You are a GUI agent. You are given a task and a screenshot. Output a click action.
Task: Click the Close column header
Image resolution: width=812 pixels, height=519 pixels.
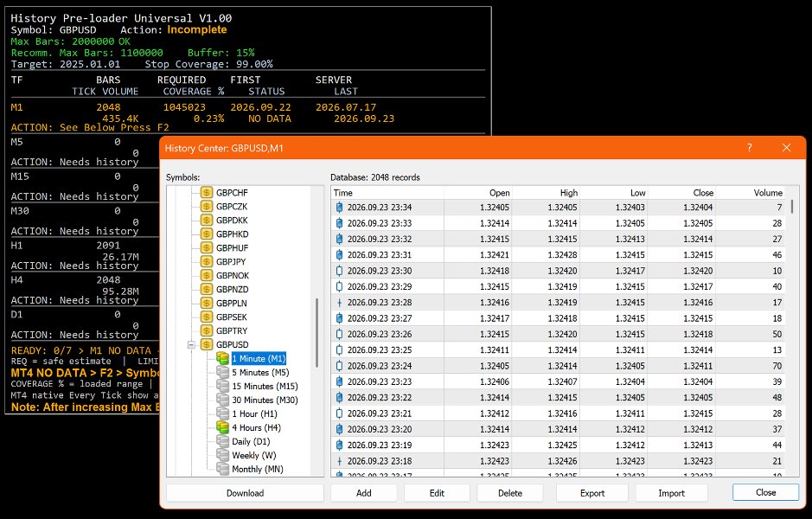coord(681,193)
